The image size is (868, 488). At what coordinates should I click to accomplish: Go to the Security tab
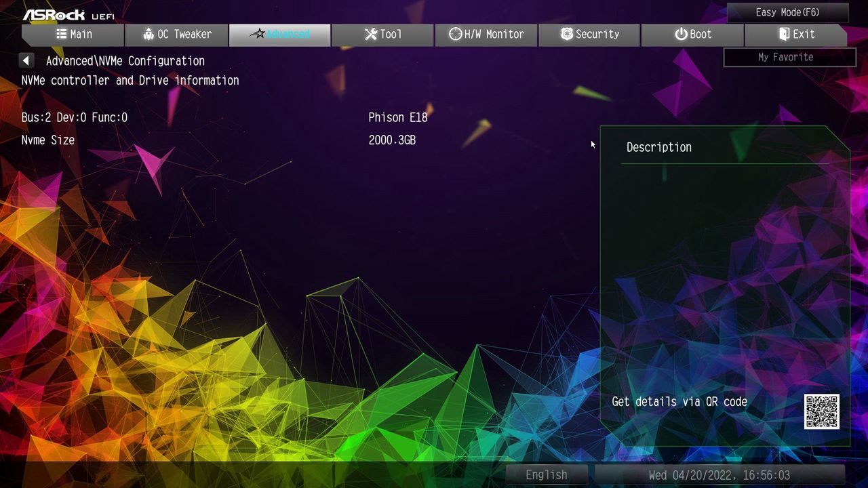pos(589,35)
